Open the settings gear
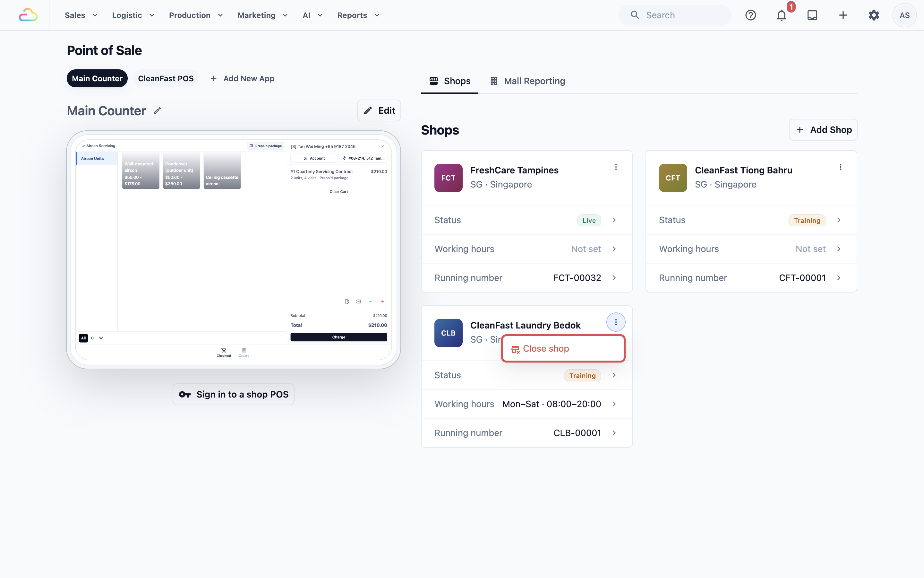 coord(874,15)
